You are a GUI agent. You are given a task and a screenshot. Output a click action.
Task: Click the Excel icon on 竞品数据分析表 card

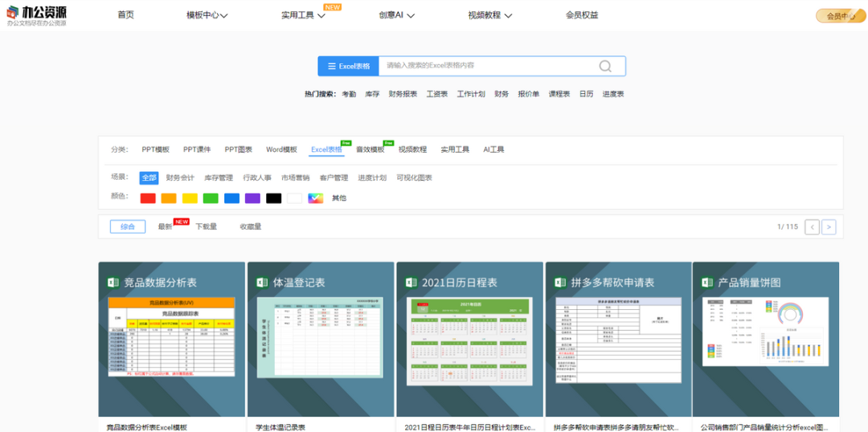113,283
